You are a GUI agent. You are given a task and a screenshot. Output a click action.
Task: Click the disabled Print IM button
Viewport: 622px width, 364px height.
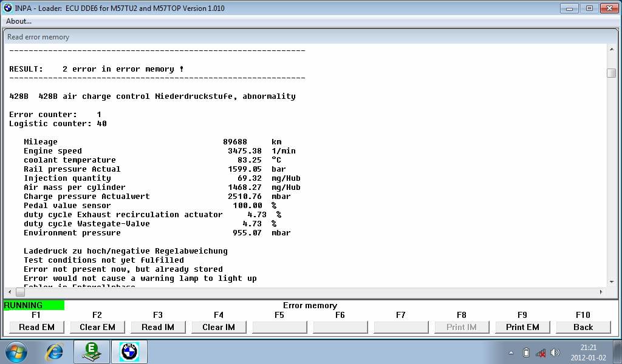[462, 327]
